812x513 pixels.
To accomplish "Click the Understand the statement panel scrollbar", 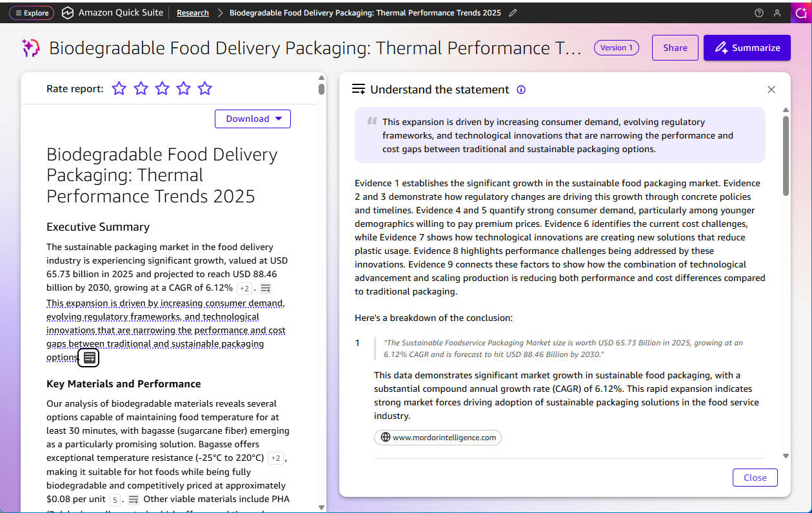I will point(785,155).
